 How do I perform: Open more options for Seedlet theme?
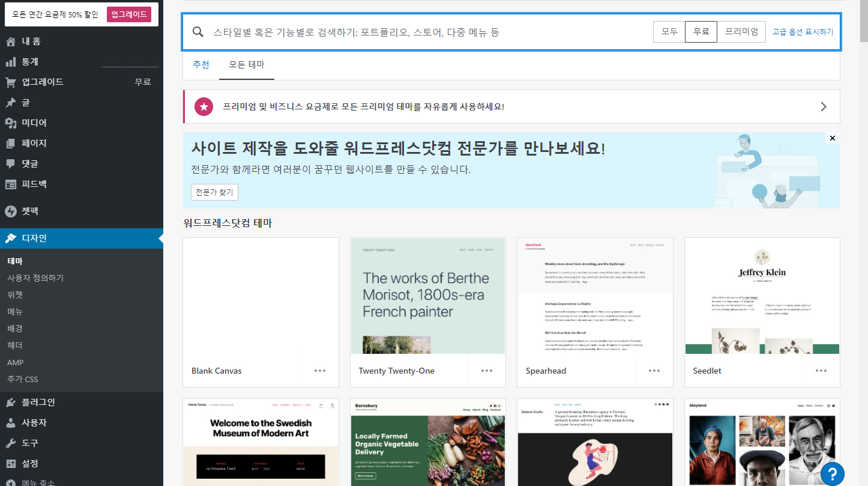coord(821,371)
